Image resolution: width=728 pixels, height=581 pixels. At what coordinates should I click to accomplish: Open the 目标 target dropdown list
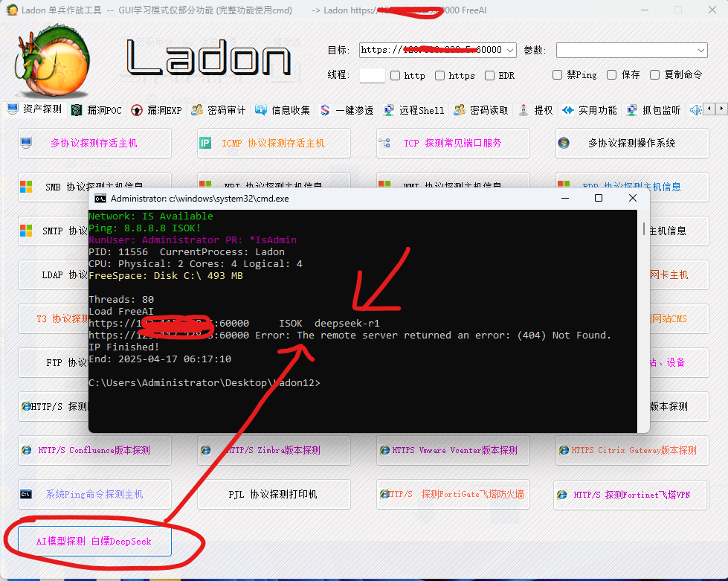tap(512, 50)
